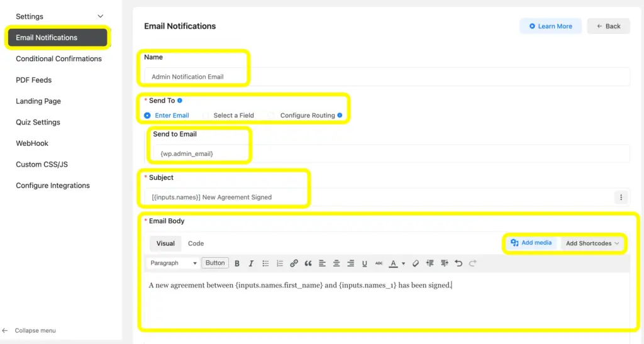This screenshot has width=644, height=344.
Task: Click the Collapse menu arrow icon
Action: 5,330
